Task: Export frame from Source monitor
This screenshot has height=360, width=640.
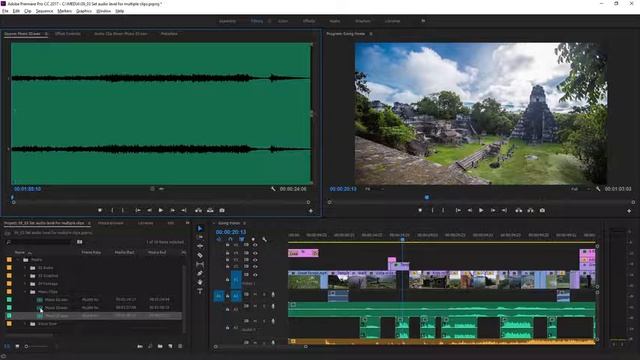Action: pos(222,211)
